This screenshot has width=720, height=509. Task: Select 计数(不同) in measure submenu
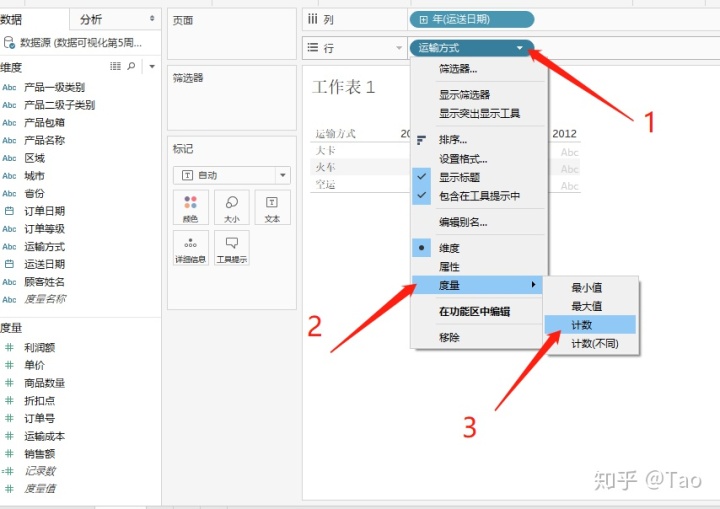tap(591, 344)
